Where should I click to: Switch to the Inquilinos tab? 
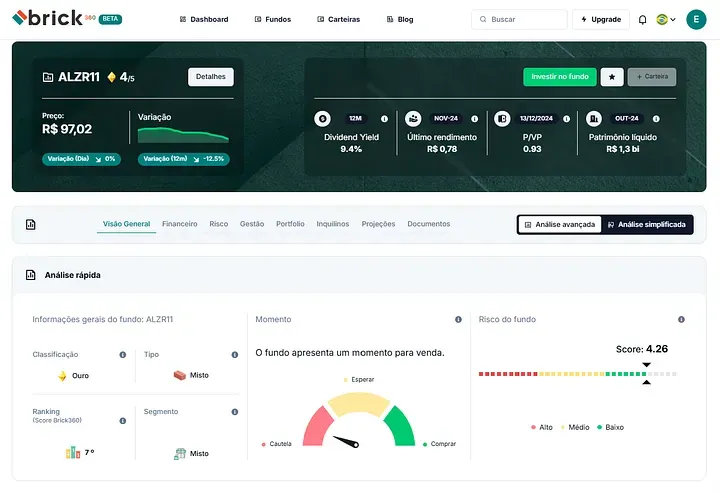pos(333,224)
